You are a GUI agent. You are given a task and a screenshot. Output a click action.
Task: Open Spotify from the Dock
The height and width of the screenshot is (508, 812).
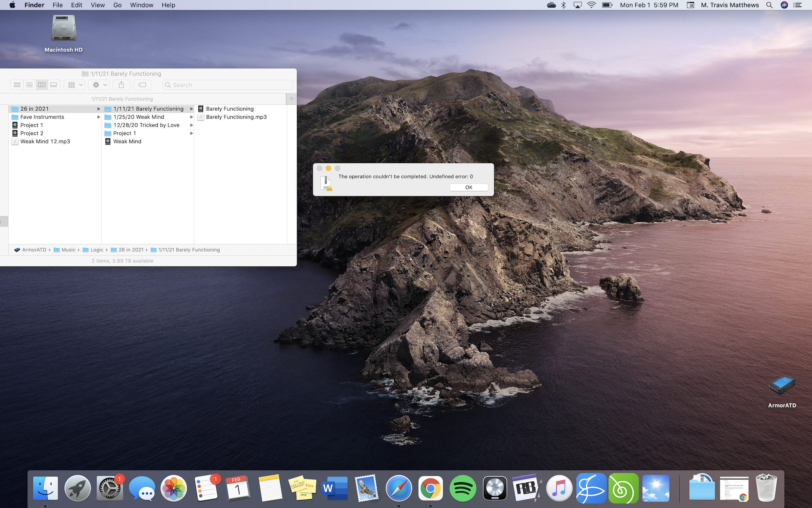(463, 488)
